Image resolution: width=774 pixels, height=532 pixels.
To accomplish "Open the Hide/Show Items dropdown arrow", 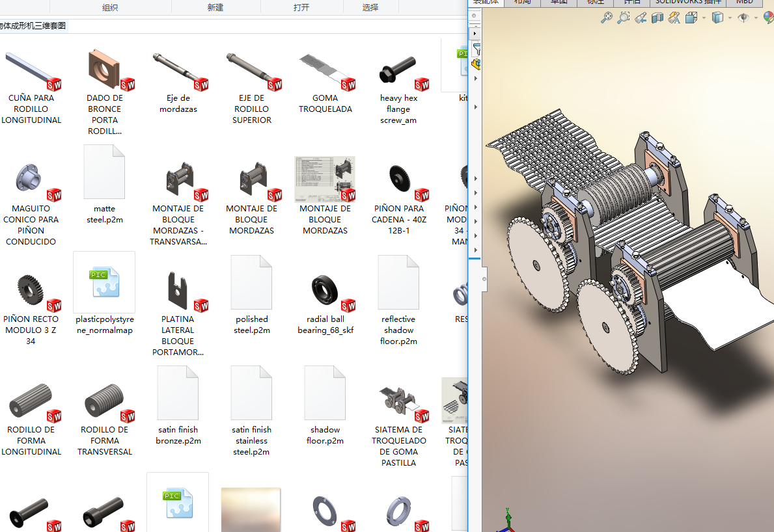I will pyautogui.click(x=756, y=18).
